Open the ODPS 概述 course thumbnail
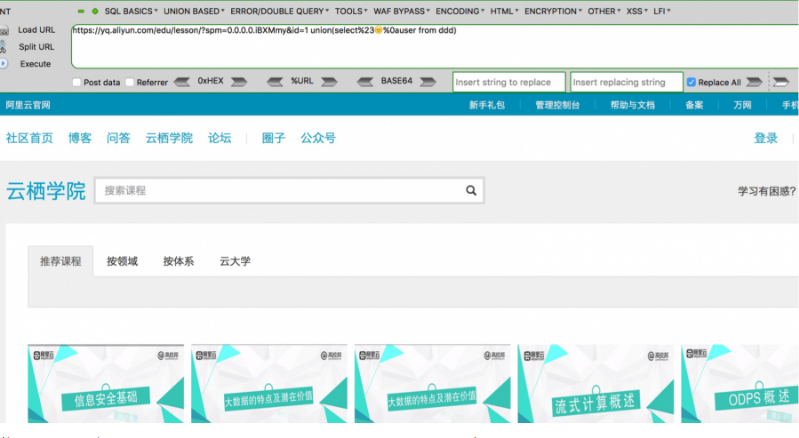Screen dimensions: 799x438 coord(740,384)
